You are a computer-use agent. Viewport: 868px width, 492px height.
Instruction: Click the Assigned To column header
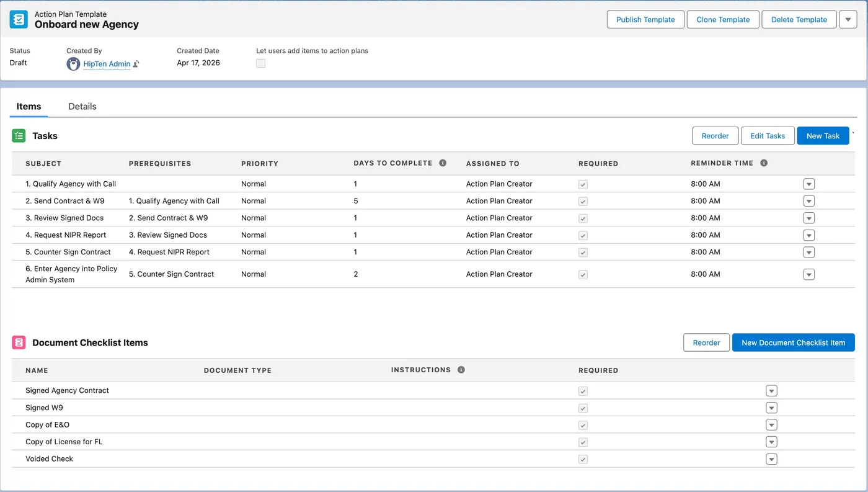[x=493, y=164]
